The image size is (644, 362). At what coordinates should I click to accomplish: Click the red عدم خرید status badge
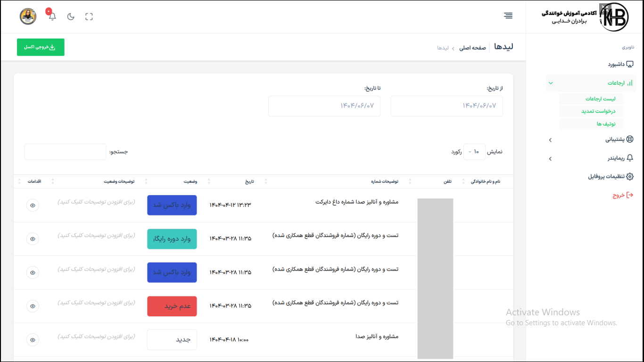172,306
